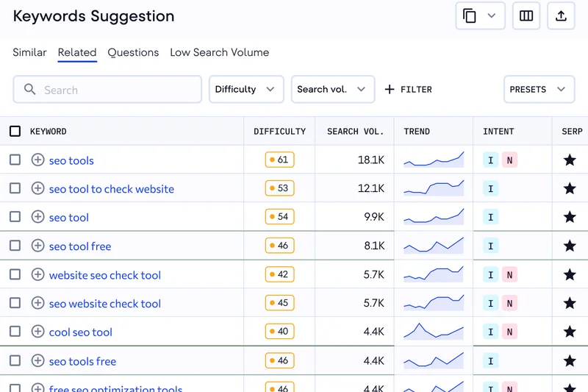This screenshot has width=588, height=392.
Task: Click SERP star for 'seo tools free'
Action: [x=570, y=361]
